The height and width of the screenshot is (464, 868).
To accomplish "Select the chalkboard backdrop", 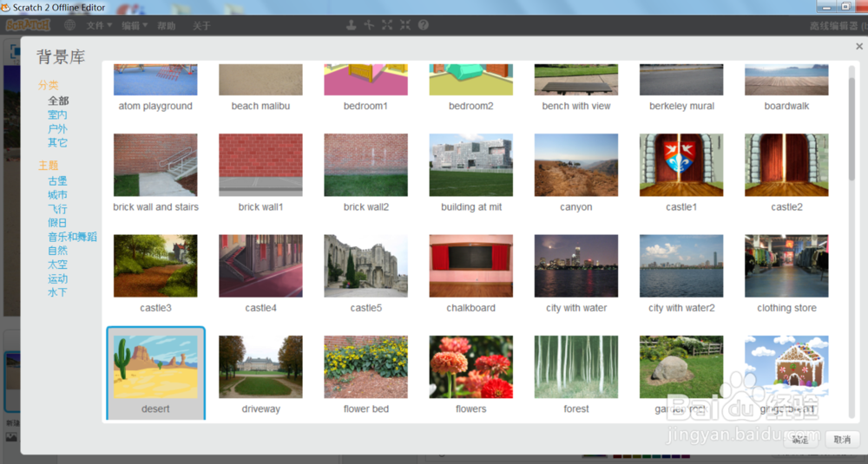I will click(471, 273).
